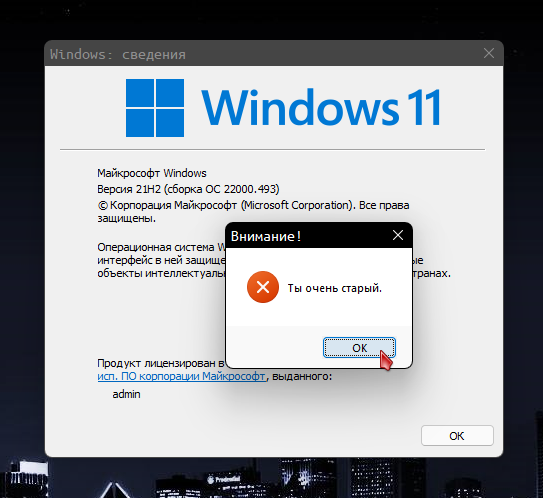Close the Внимание! message box
543x498 pixels.
click(x=398, y=235)
